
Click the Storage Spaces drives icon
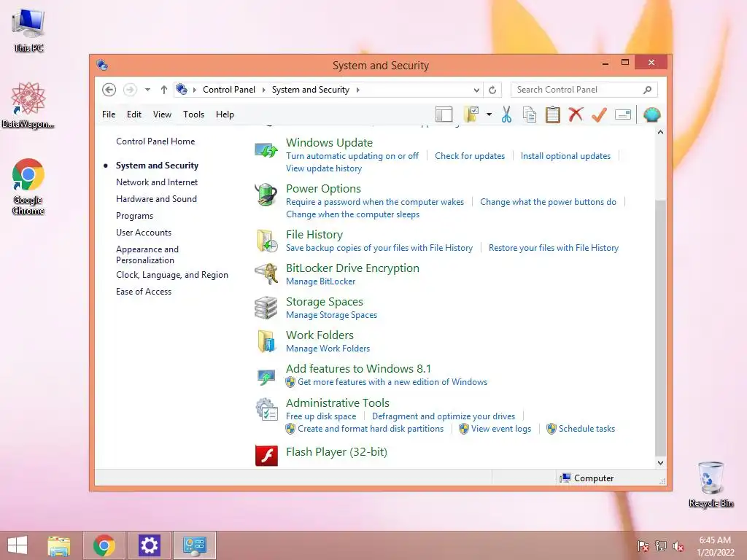[266, 308]
